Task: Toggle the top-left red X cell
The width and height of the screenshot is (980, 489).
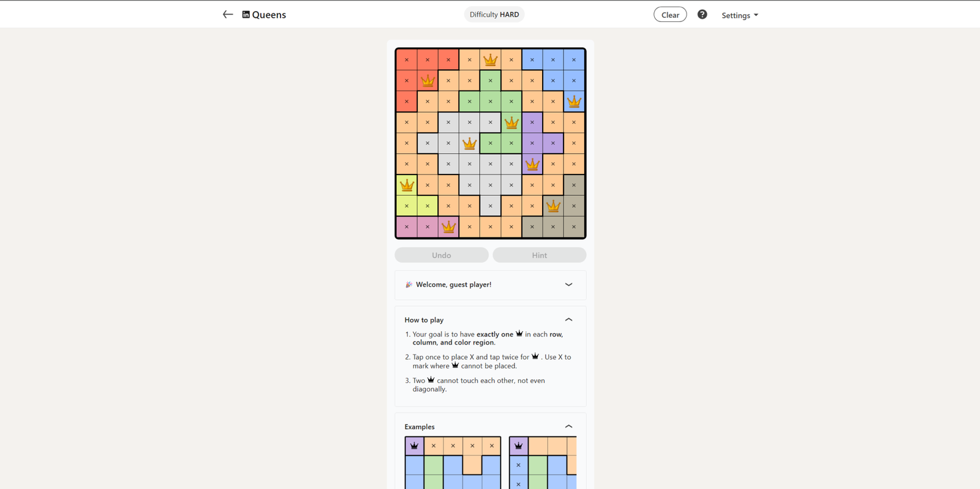Action: pos(407,60)
